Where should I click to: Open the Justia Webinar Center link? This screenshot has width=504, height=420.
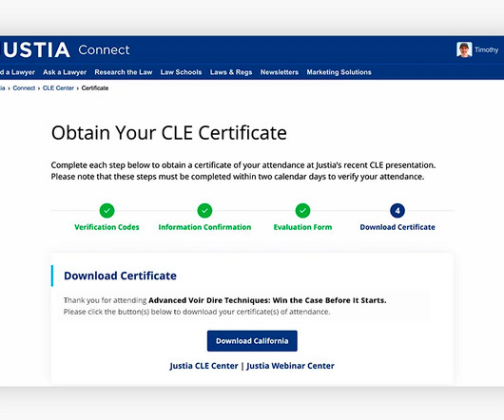point(291,366)
